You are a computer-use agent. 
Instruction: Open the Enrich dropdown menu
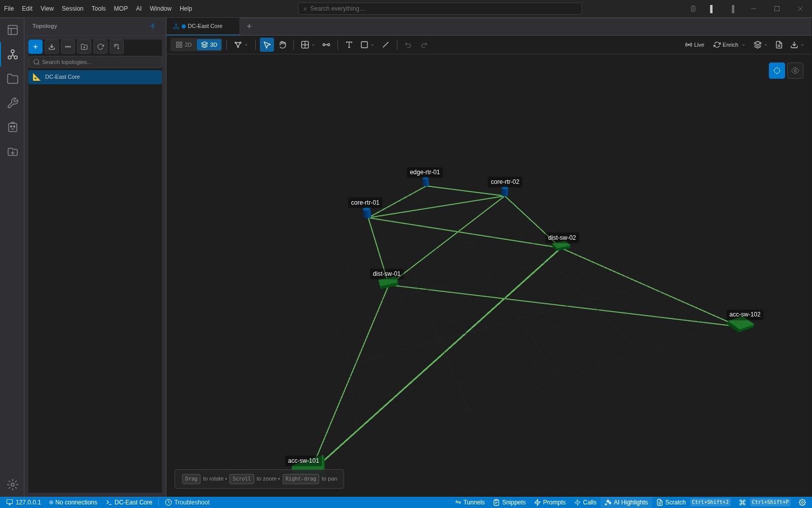point(729,45)
